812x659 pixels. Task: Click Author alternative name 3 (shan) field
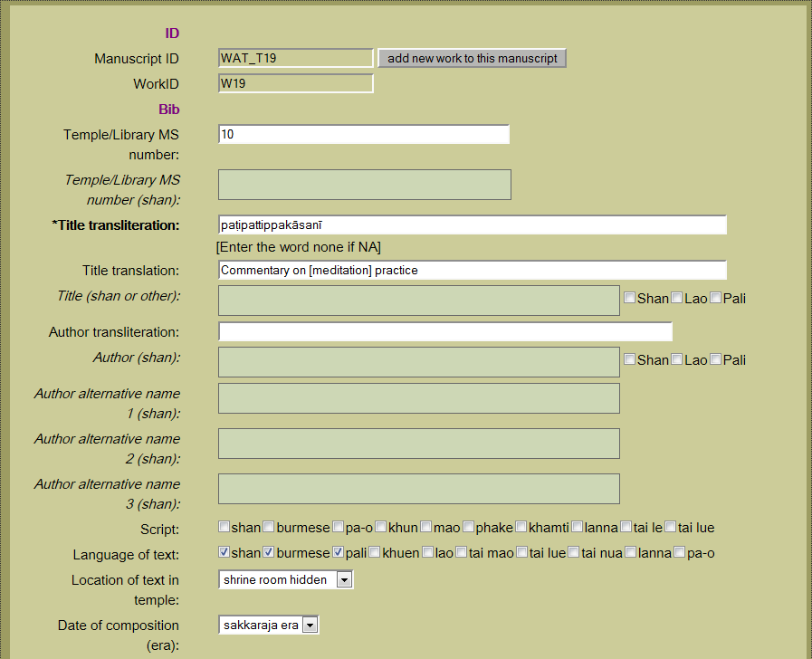pos(419,489)
